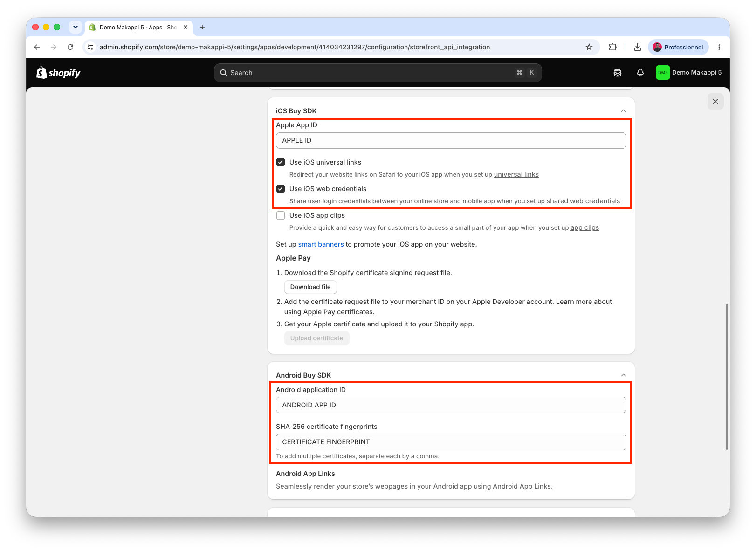Screen dimensions: 756x551
Task: Click the Download file button
Action: tap(310, 287)
